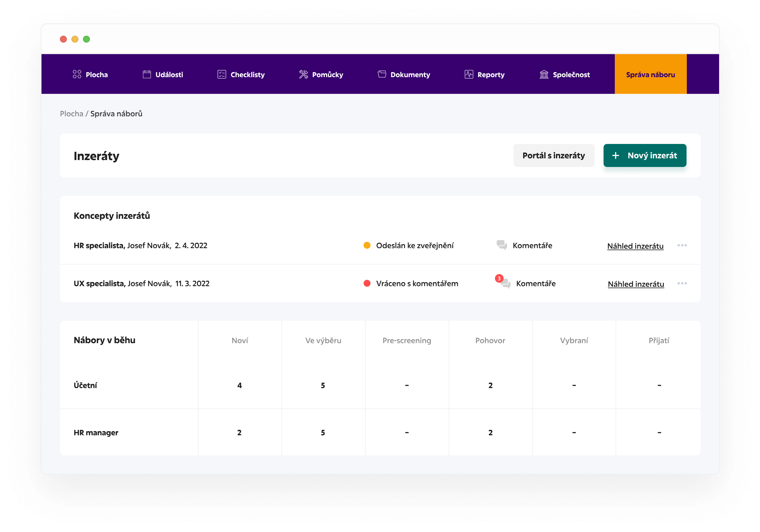Open Komentáře for UX specialista
Image resolution: width=760 pixels, height=532 pixels.
[536, 283]
